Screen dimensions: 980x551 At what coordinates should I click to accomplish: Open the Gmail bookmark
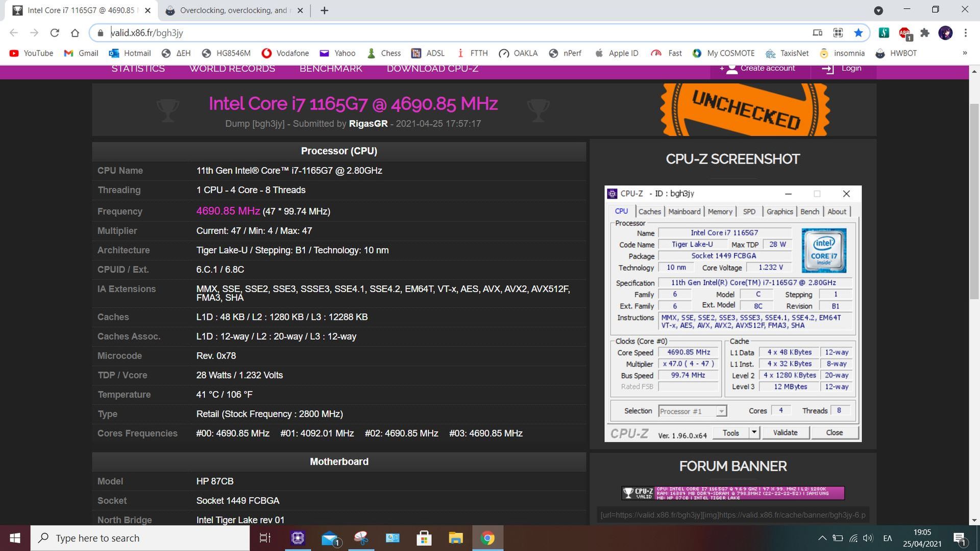[81, 53]
